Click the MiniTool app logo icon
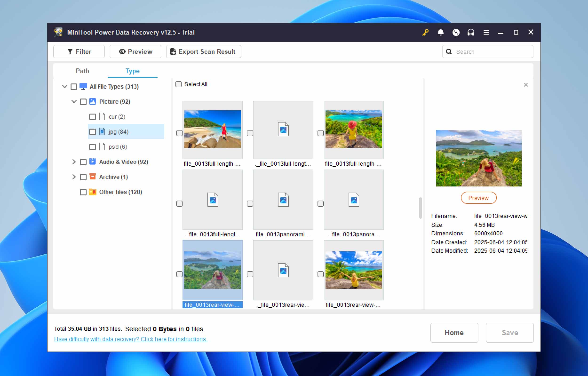The height and width of the screenshot is (376, 588). (58, 32)
